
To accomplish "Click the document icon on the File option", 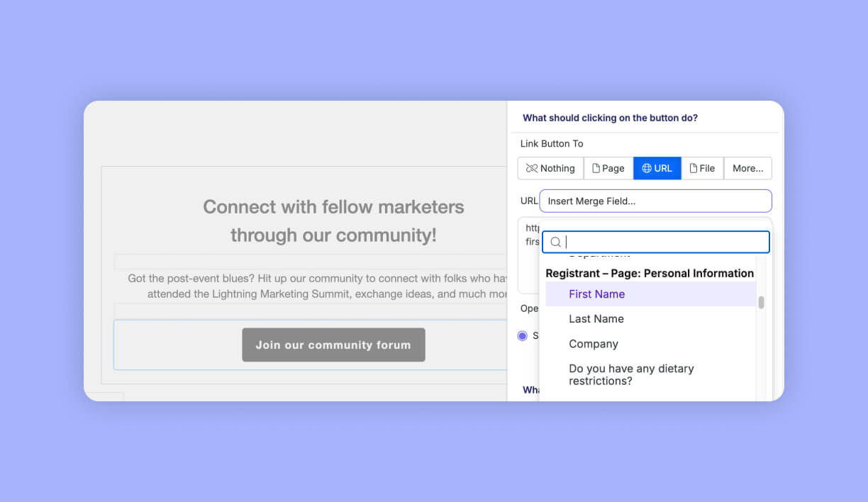I will pyautogui.click(x=694, y=168).
